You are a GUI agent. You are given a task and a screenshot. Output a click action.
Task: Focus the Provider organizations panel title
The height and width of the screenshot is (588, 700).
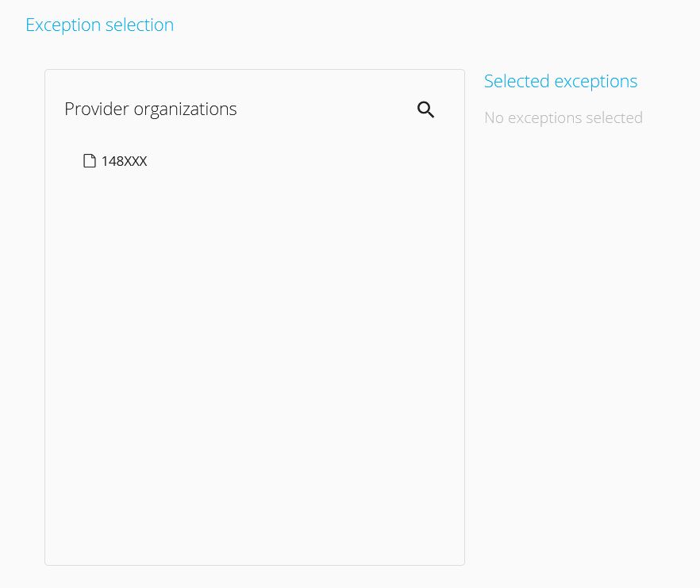click(x=151, y=110)
